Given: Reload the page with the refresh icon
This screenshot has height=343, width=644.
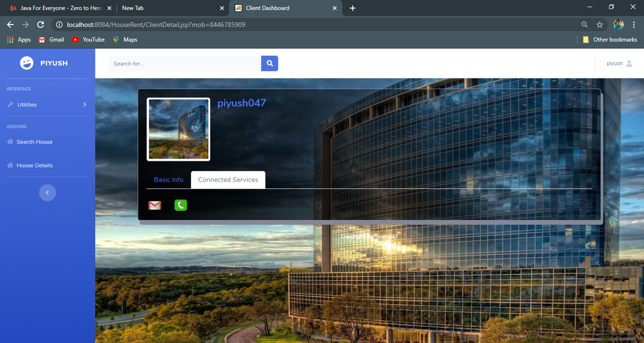Looking at the screenshot, I should pos(40,24).
